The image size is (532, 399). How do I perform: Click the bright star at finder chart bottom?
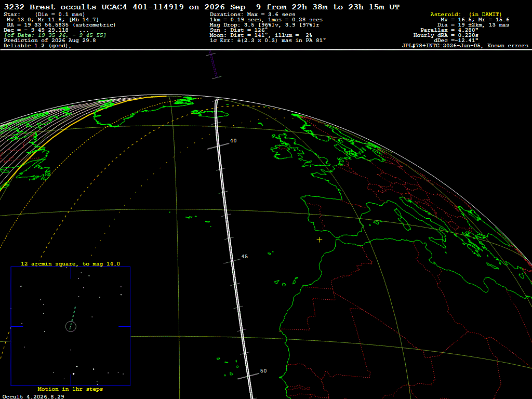(73, 374)
